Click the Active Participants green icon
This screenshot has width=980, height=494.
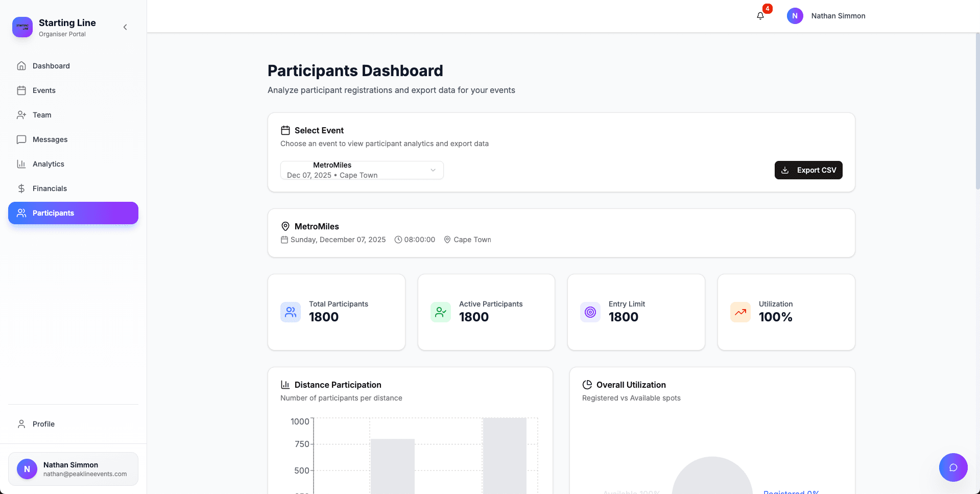pos(440,312)
